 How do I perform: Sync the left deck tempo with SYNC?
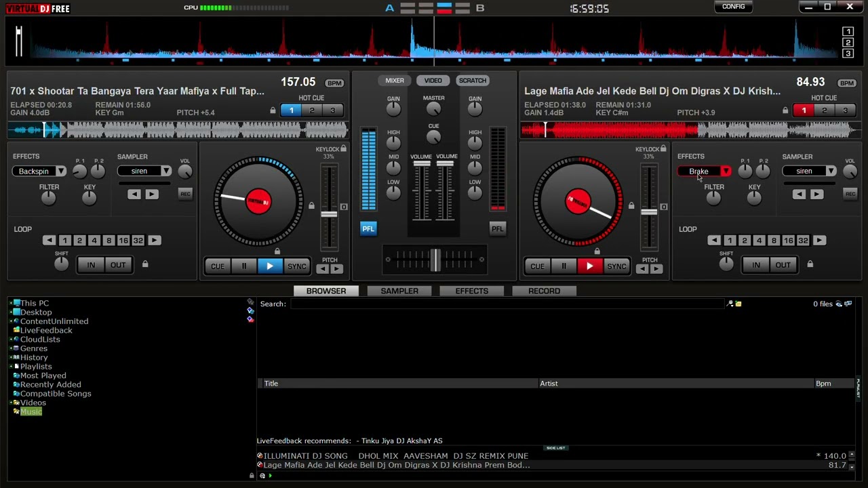click(x=297, y=266)
